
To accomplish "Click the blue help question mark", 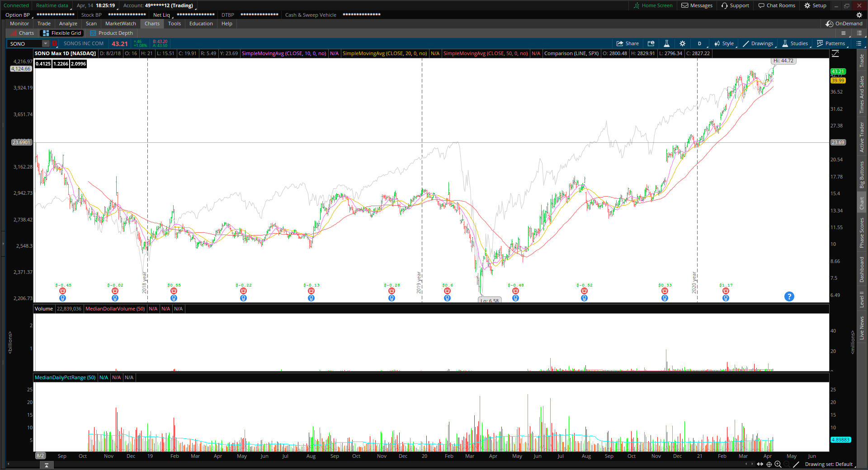I will (x=789, y=296).
